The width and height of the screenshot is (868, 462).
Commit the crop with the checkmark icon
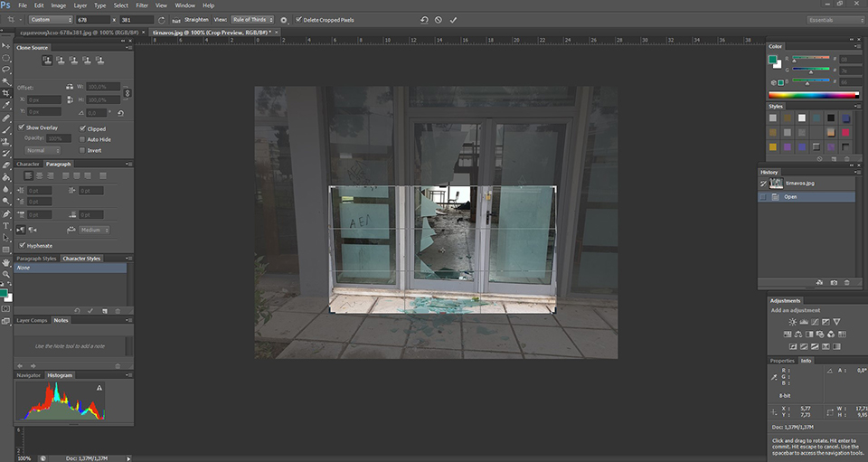coord(453,19)
